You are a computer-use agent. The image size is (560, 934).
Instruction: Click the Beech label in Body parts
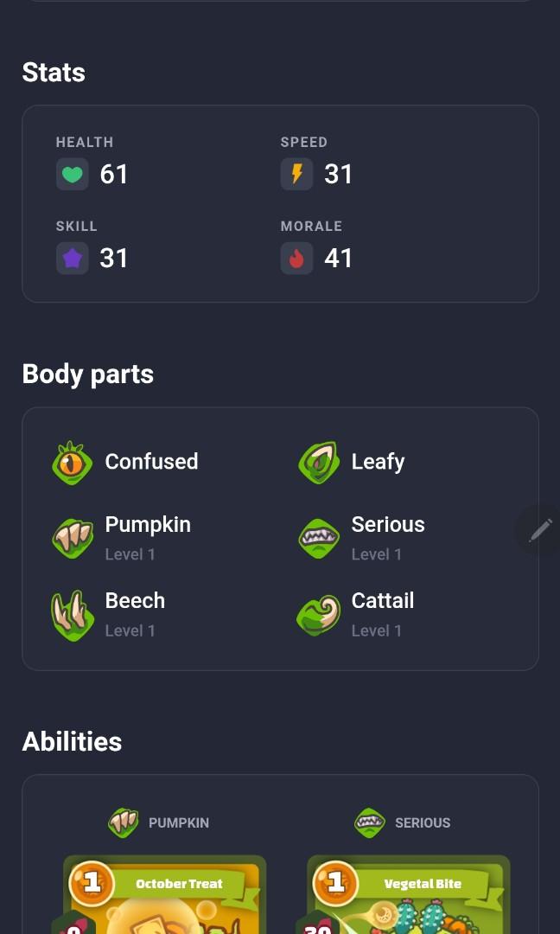click(135, 601)
